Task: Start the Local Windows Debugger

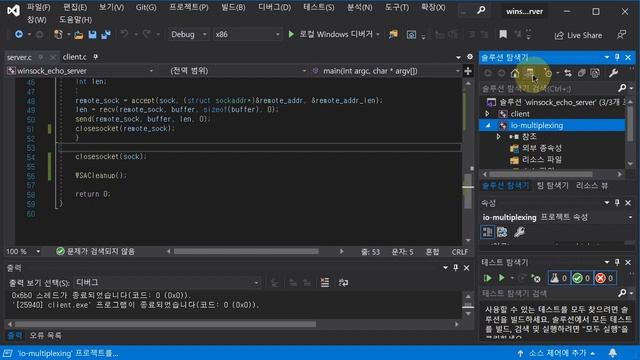Action: point(333,35)
